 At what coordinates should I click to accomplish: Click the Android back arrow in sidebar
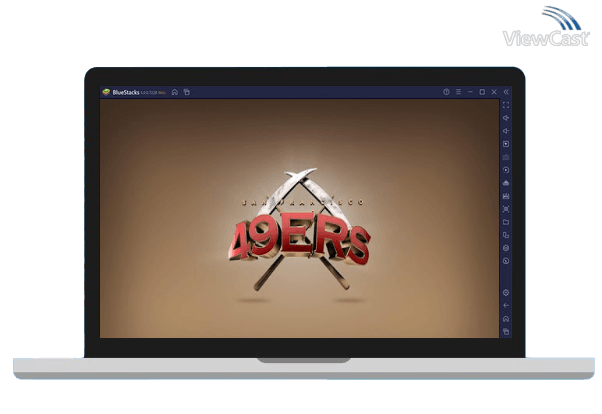[506, 306]
